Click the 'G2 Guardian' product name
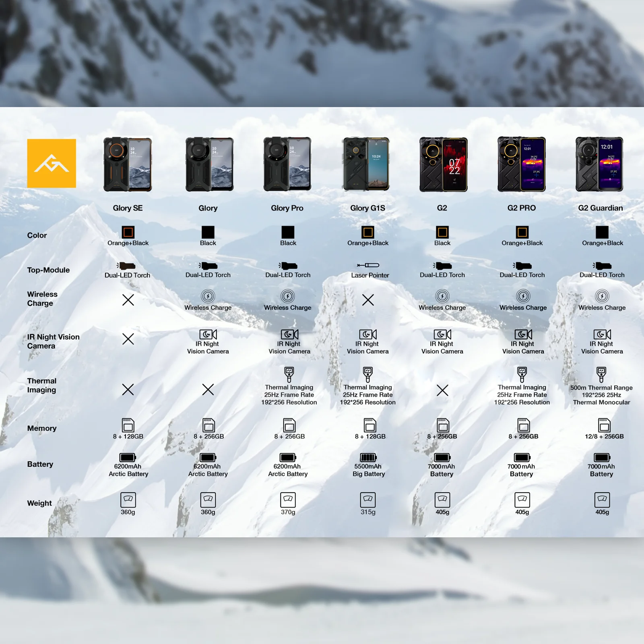The width and height of the screenshot is (644, 644). (601, 208)
